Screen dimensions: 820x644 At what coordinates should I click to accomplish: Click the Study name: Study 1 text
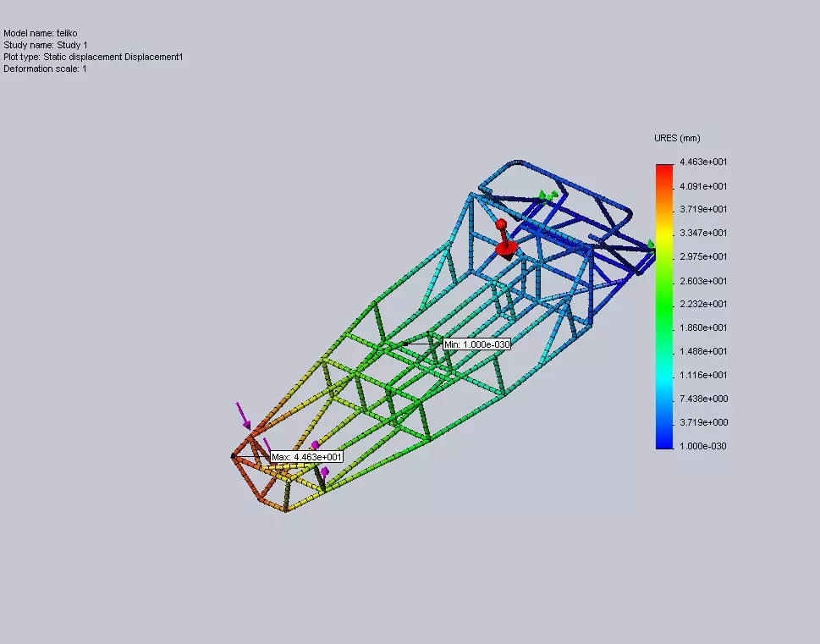pyautogui.click(x=46, y=45)
